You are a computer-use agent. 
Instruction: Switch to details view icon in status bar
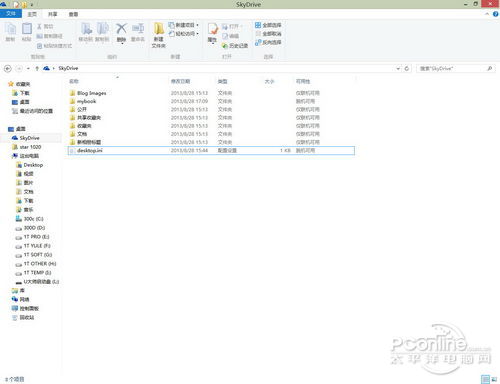tap(486, 379)
